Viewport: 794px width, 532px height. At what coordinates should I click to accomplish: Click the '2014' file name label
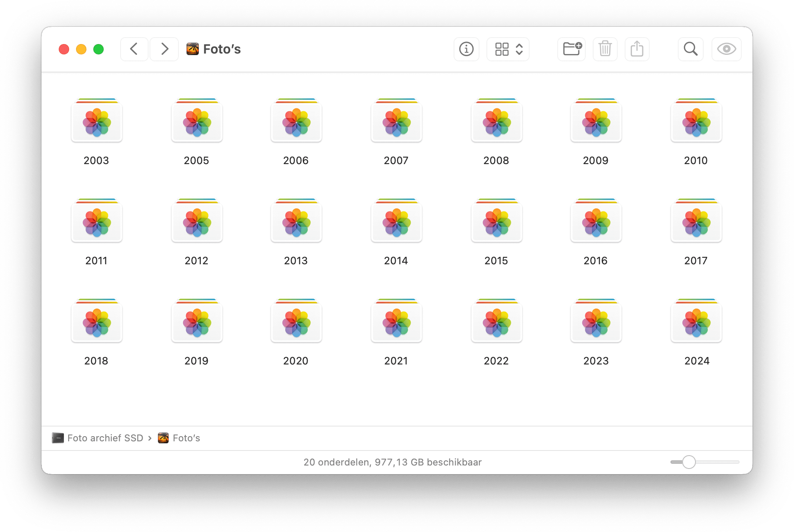click(396, 261)
